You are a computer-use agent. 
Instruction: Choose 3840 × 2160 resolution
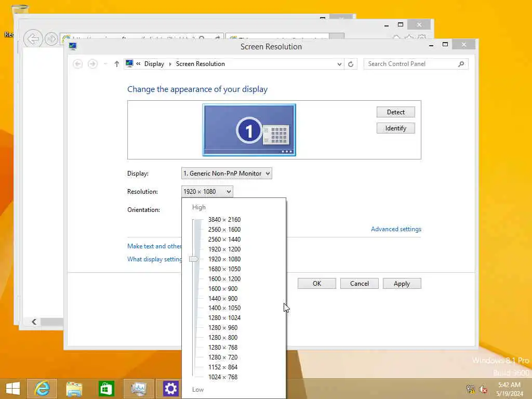point(224,220)
